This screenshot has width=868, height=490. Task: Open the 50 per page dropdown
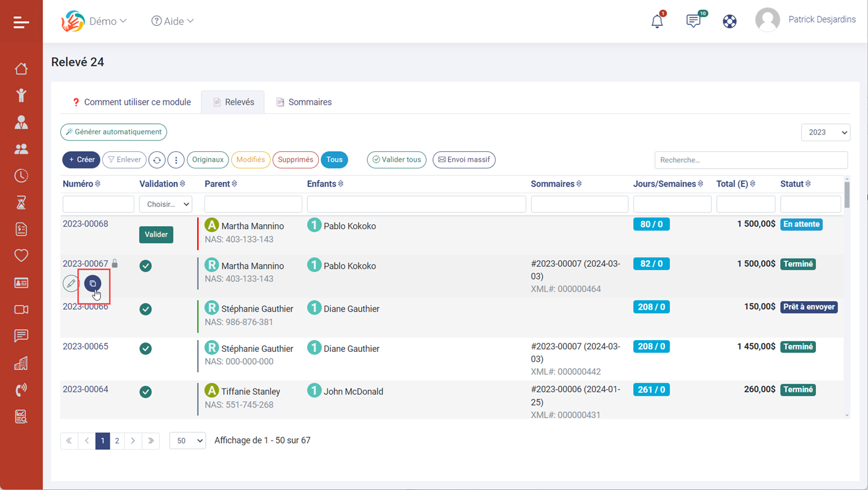(187, 441)
